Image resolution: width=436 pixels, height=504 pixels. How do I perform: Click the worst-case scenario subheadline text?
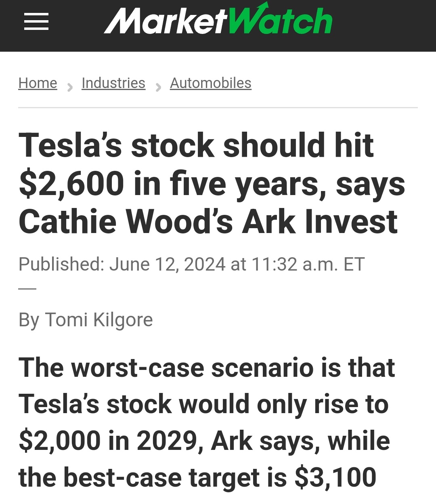pos(206,422)
